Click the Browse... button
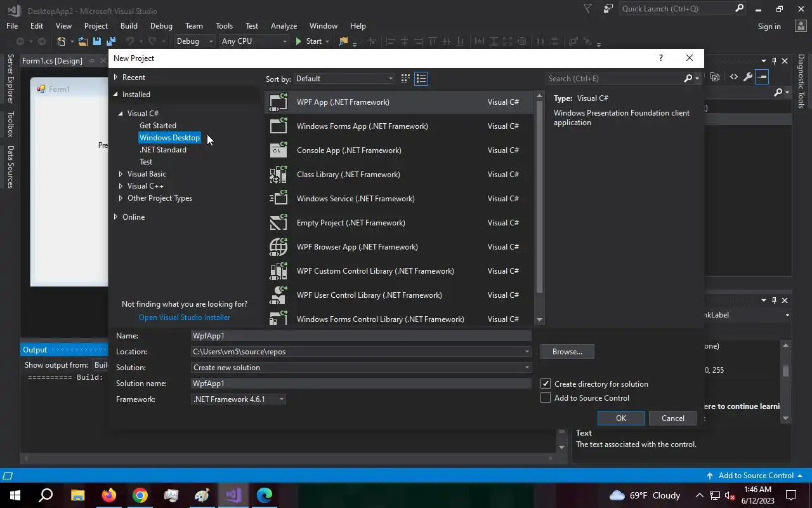 (x=567, y=351)
